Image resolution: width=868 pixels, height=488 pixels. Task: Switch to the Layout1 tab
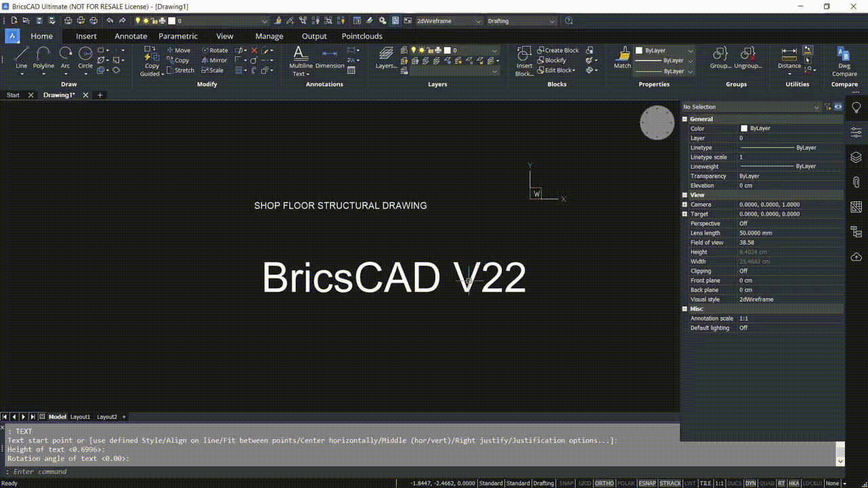tap(80, 417)
